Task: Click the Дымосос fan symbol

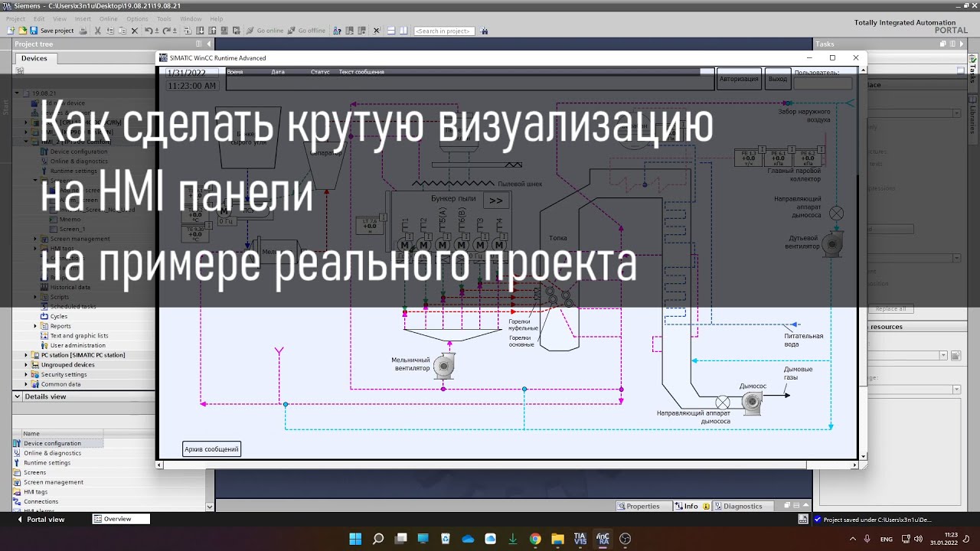Action: [x=753, y=402]
